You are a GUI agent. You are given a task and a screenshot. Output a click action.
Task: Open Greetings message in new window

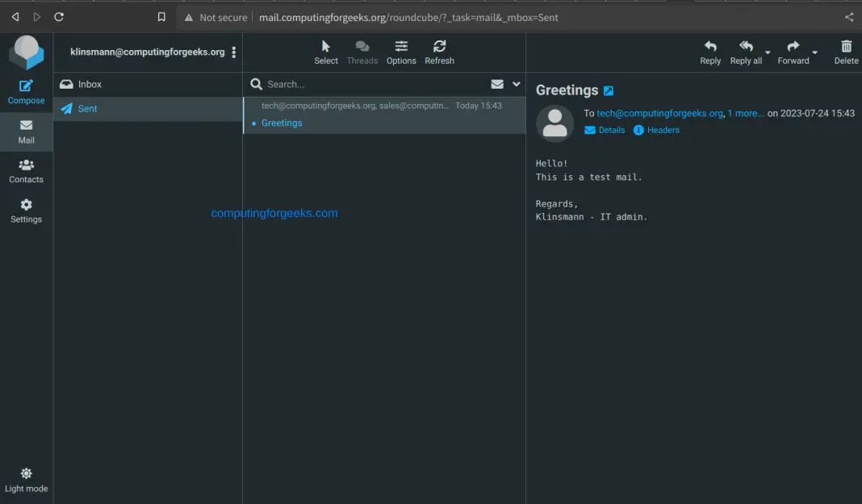click(609, 91)
